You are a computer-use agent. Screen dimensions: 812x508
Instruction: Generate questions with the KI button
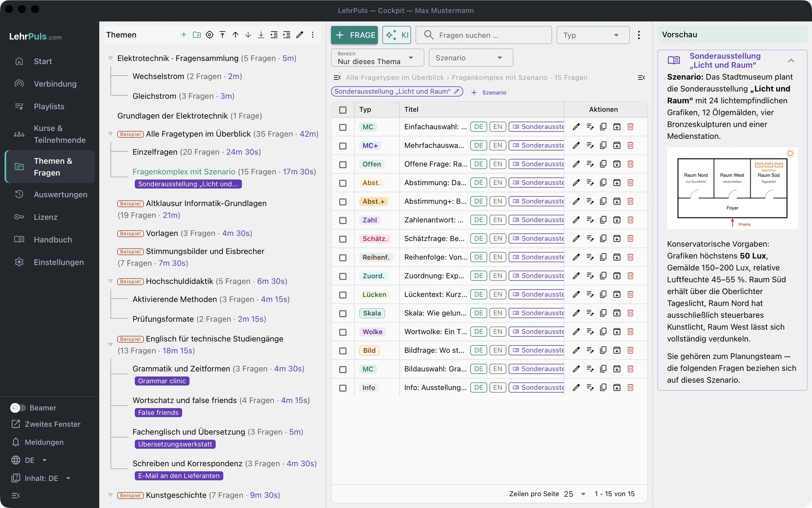[397, 35]
